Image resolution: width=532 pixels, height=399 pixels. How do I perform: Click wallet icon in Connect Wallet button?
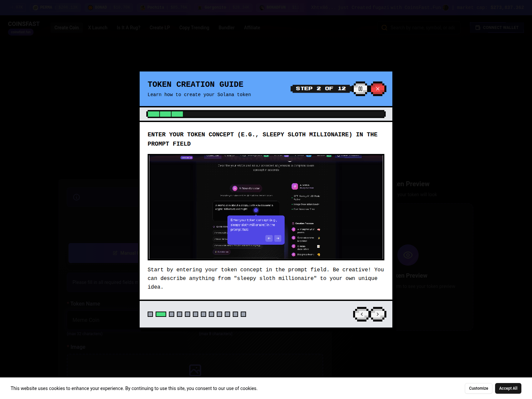coord(478,28)
